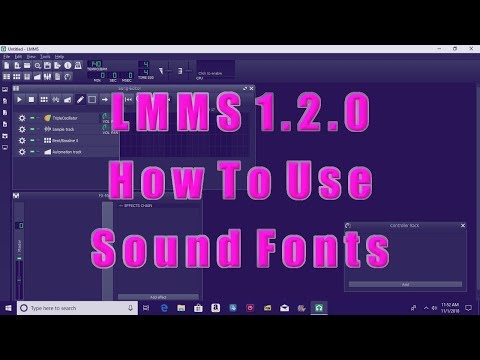
Task: Click the TripleOscillator volume knob
Action: (105, 116)
